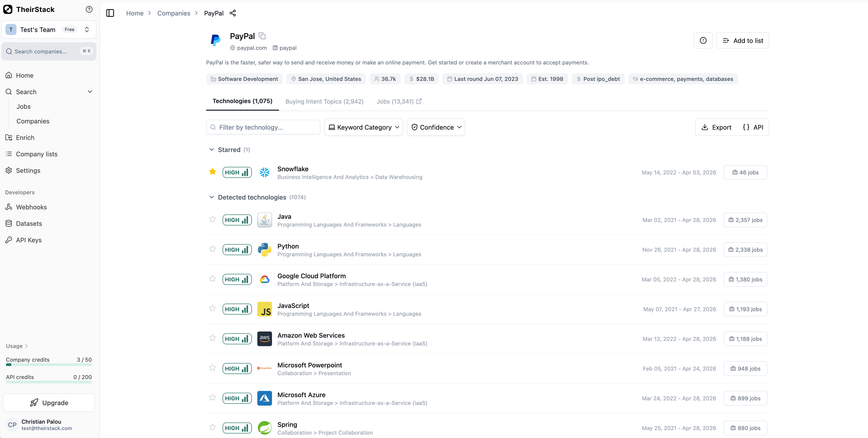
Task: Click the Python logo icon
Action: (264, 249)
